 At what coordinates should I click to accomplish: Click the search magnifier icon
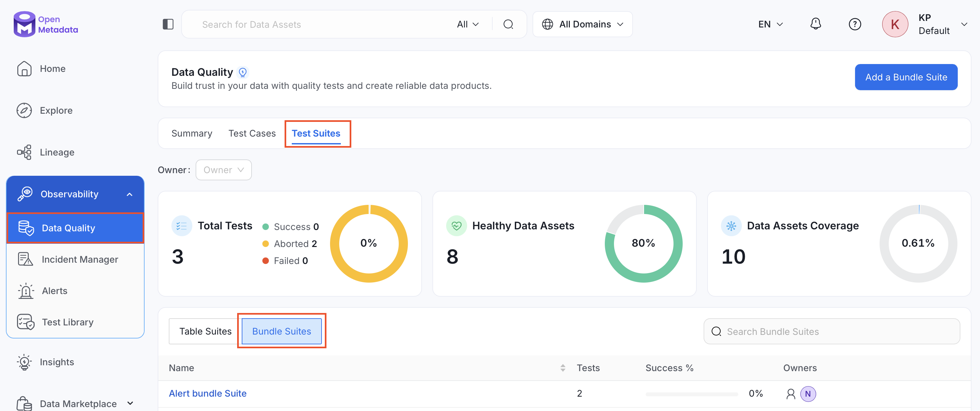[508, 24]
